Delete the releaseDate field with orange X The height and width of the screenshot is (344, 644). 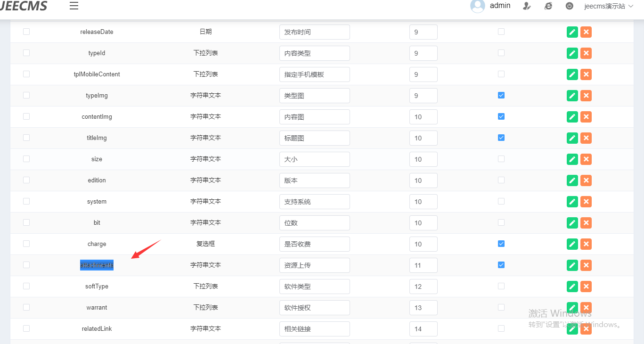point(586,32)
